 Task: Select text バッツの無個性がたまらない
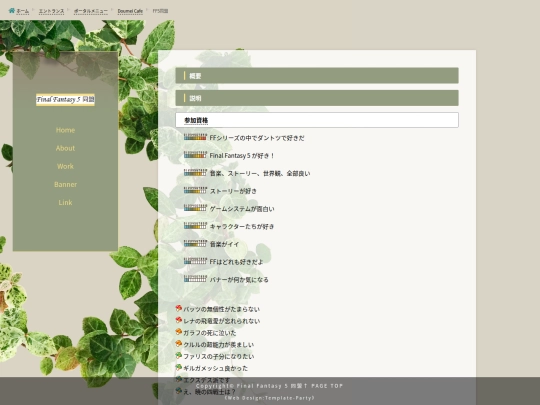221,309
